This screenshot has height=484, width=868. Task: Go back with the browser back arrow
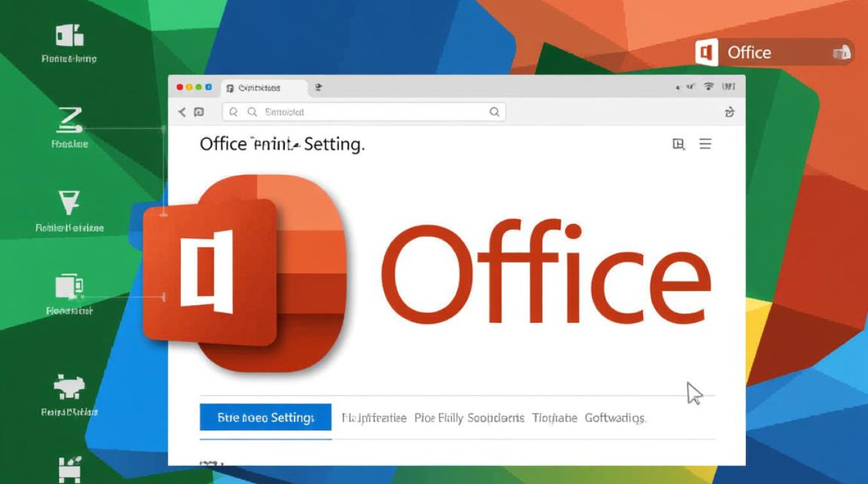coord(182,112)
